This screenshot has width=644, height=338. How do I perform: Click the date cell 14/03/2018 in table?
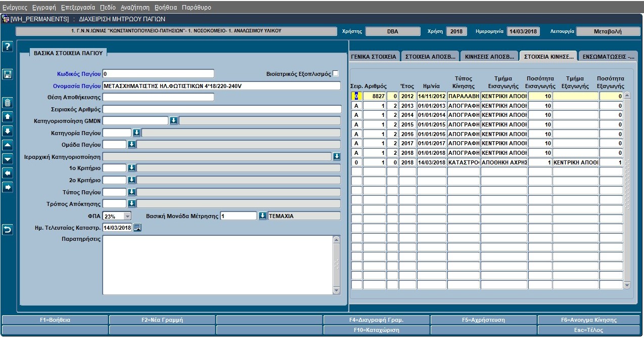click(432, 162)
